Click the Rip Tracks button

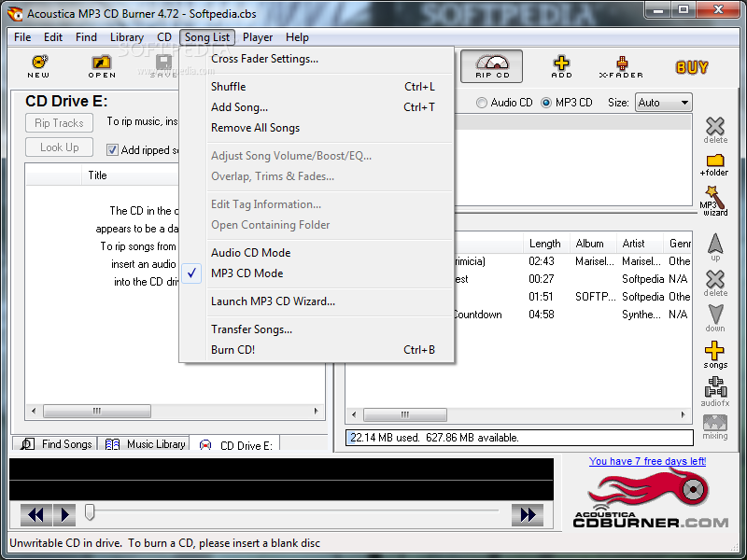[59, 123]
